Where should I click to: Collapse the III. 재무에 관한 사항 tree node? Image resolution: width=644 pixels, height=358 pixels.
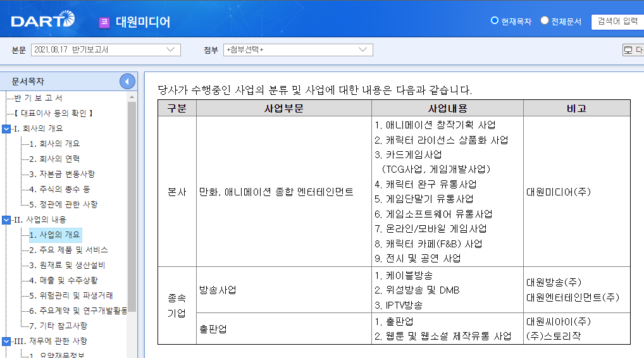6,341
